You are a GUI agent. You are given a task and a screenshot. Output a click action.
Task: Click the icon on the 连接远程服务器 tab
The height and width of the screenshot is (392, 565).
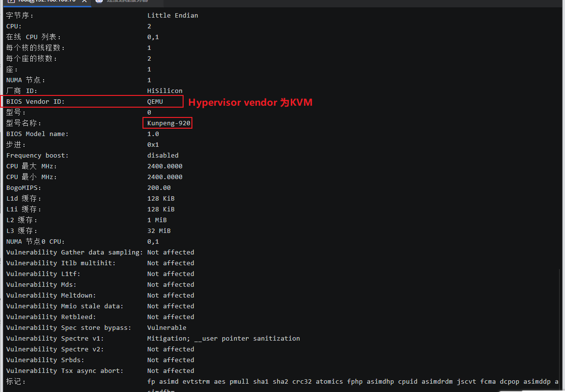pyautogui.click(x=99, y=1)
